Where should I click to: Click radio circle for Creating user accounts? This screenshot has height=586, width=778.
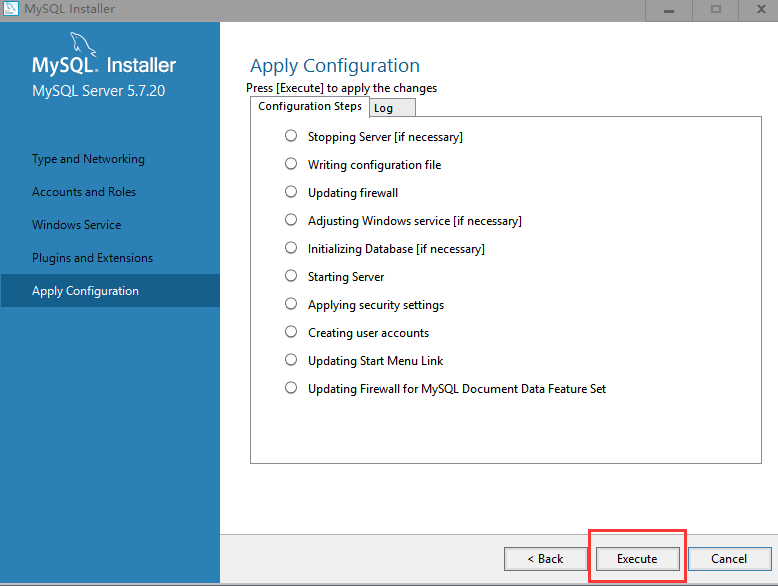291,332
